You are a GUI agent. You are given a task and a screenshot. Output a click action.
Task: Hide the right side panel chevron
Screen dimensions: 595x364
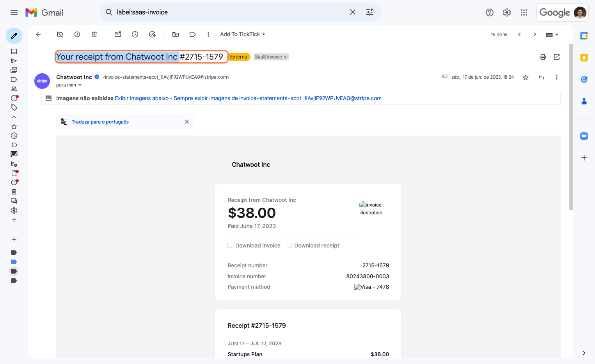coord(584,353)
